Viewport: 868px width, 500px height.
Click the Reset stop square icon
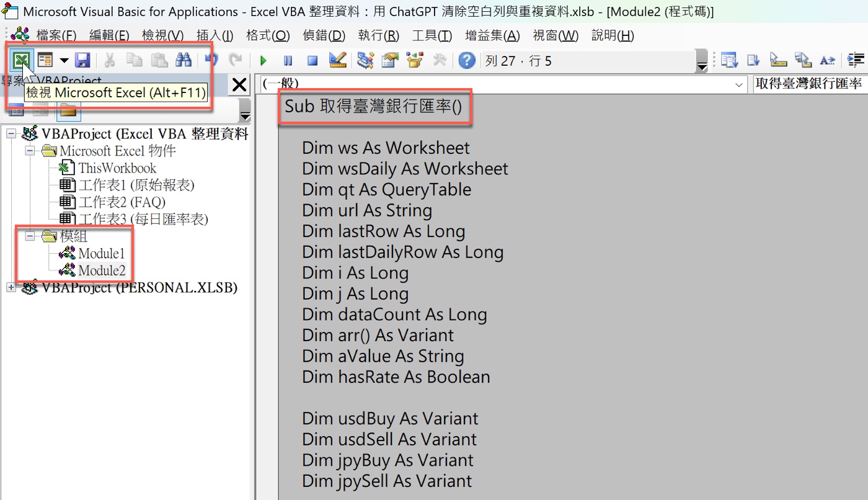click(312, 61)
